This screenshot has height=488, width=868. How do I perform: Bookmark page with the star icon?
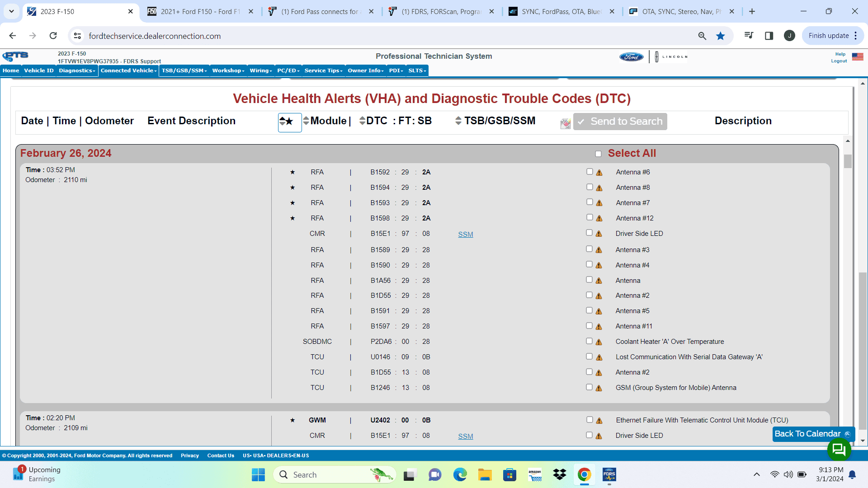click(721, 36)
